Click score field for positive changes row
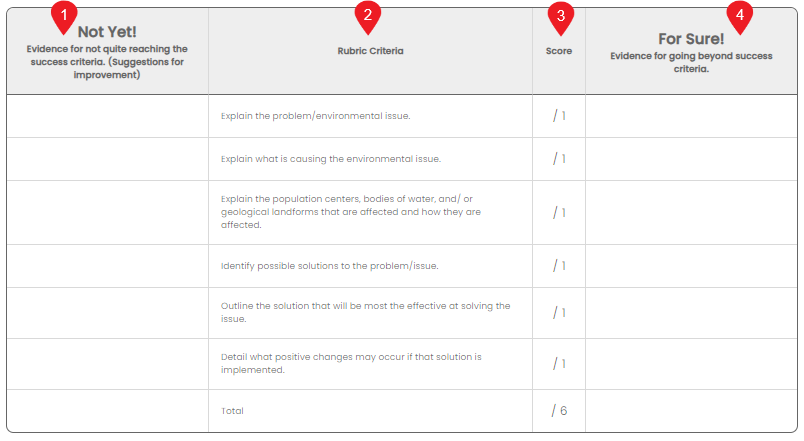This screenshot has width=804, height=441. (559, 364)
